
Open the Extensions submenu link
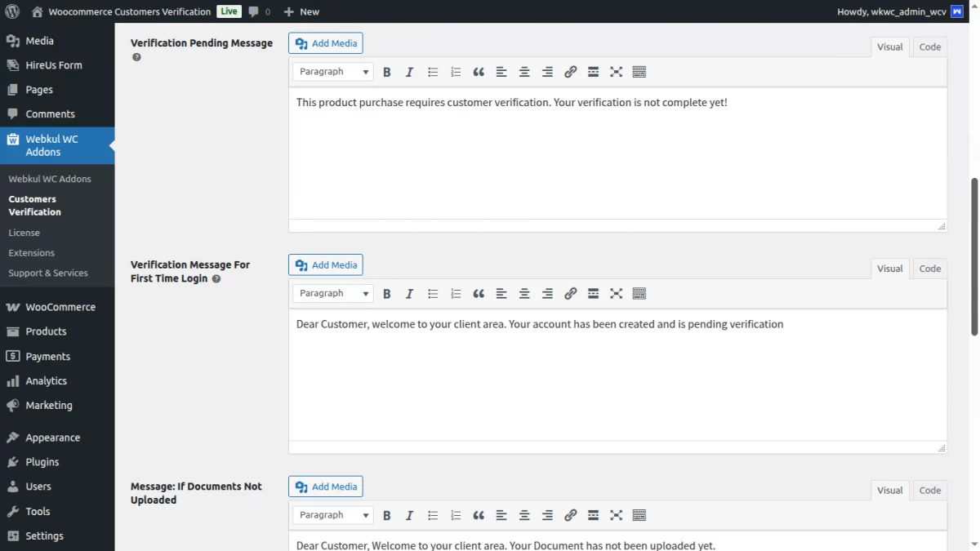click(x=32, y=253)
